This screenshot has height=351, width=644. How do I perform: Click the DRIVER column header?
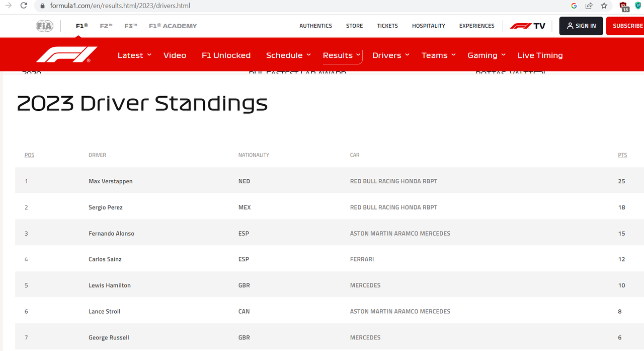pos(97,155)
